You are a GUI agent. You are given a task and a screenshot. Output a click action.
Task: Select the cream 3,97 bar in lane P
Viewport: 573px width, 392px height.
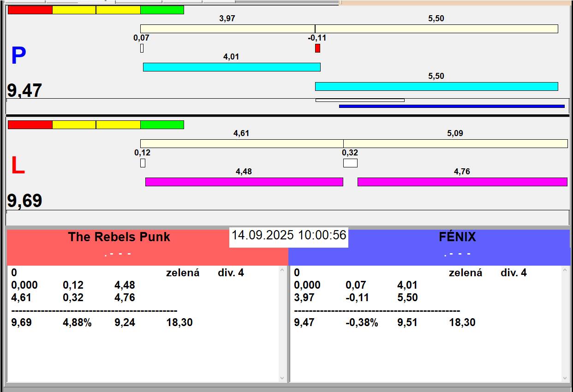(227, 29)
